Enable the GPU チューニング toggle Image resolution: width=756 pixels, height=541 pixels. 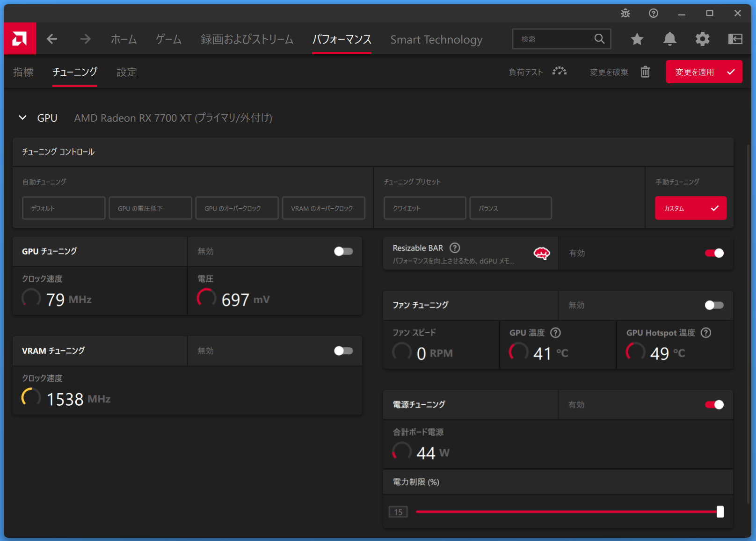pos(343,251)
